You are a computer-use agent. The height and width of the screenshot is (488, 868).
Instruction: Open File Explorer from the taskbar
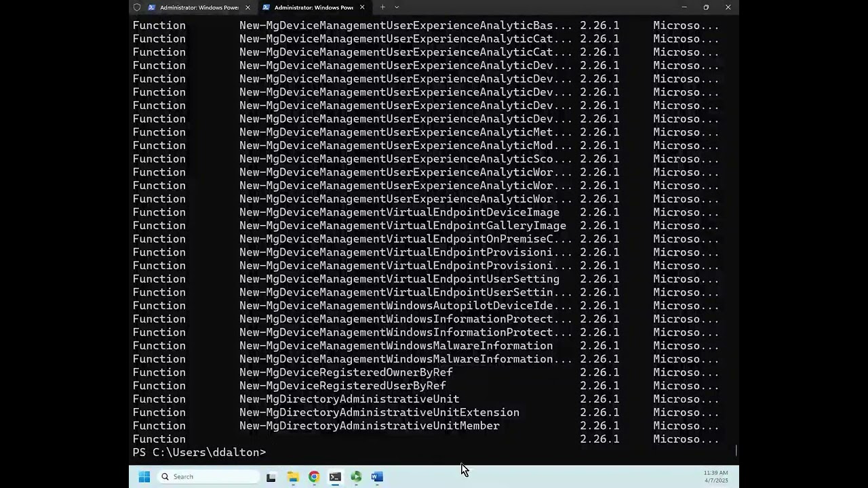click(x=293, y=477)
